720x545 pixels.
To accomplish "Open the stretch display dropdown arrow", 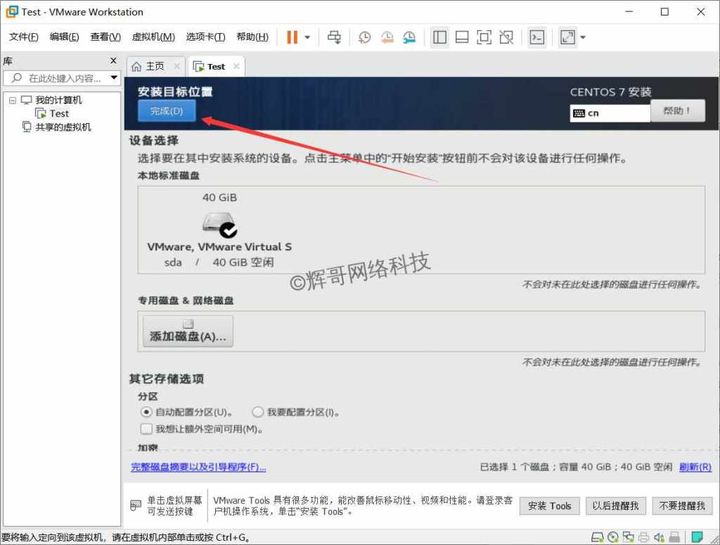I will [x=583, y=37].
